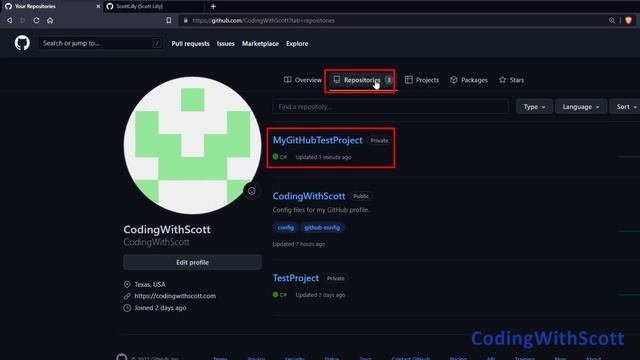Focus the Search or jump to field

click(x=100, y=43)
